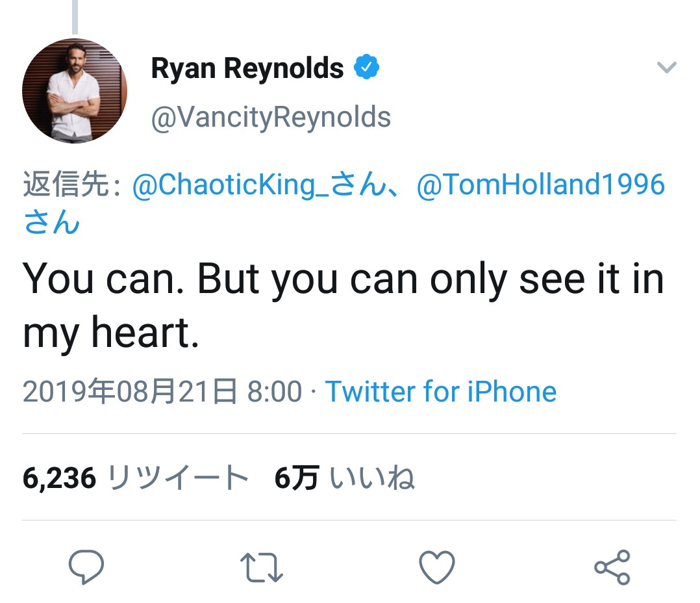700x603 pixels.
Task: Click the 2019年08月21日 8:00 timestamp
Action: click(162, 392)
